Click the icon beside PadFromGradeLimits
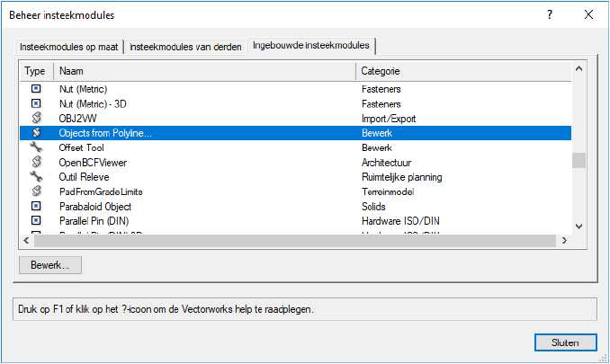The image size is (610, 364). point(36,191)
